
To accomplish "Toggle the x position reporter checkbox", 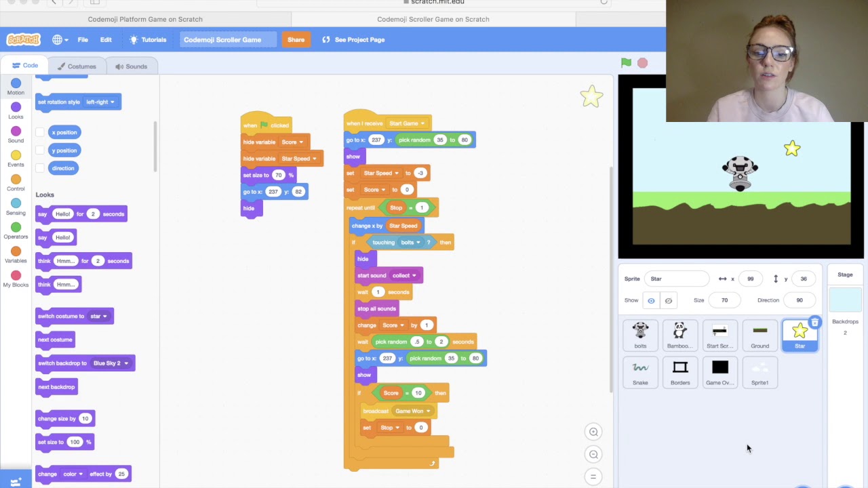I will (x=40, y=132).
